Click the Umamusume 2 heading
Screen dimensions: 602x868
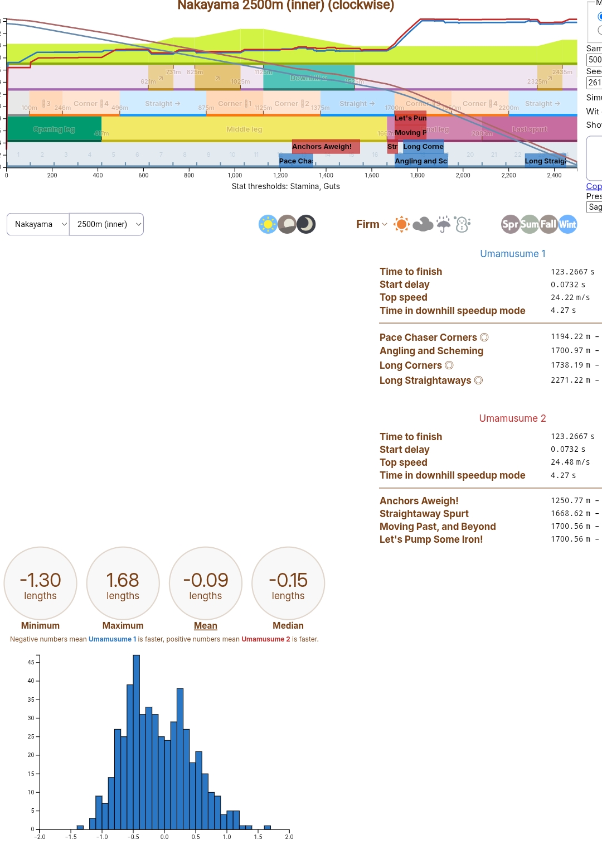[x=513, y=418]
